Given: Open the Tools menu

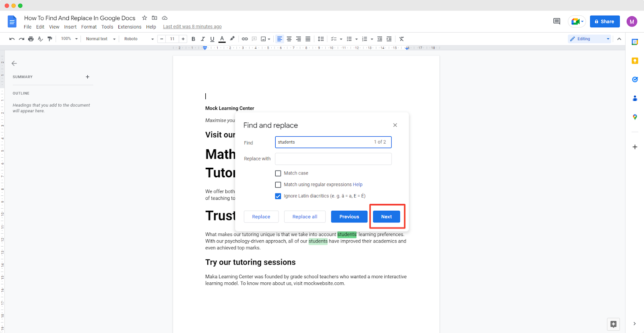Looking at the screenshot, I should coord(107,27).
